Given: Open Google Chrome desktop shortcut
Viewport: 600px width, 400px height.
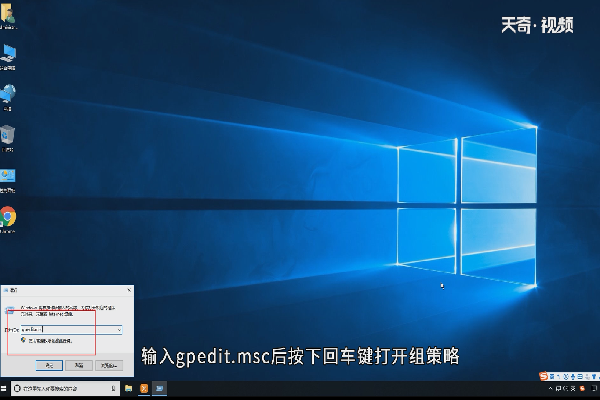Looking at the screenshot, I should [8, 219].
